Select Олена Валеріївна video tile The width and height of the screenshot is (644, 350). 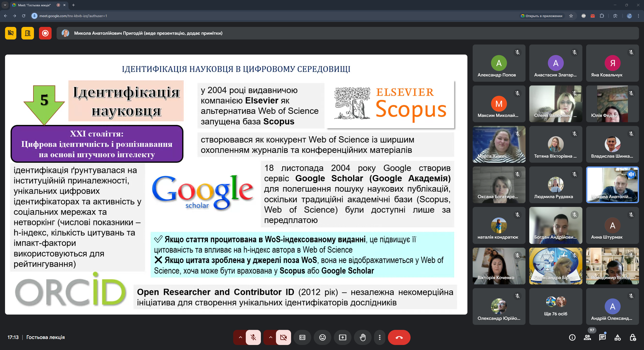(x=556, y=104)
